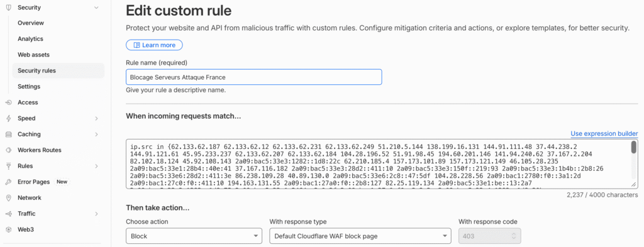Viewport: 644px width, 247px height.
Task: Click Use expression builder link
Action: point(604,134)
